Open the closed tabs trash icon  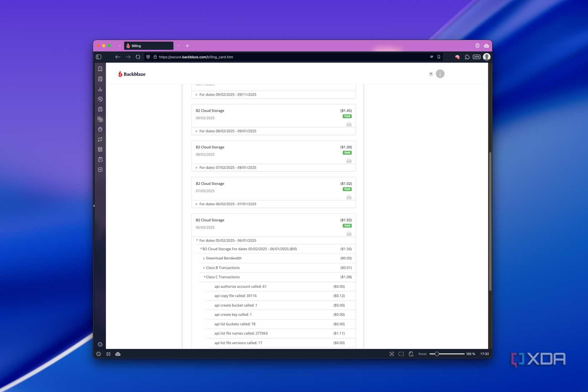(478, 46)
